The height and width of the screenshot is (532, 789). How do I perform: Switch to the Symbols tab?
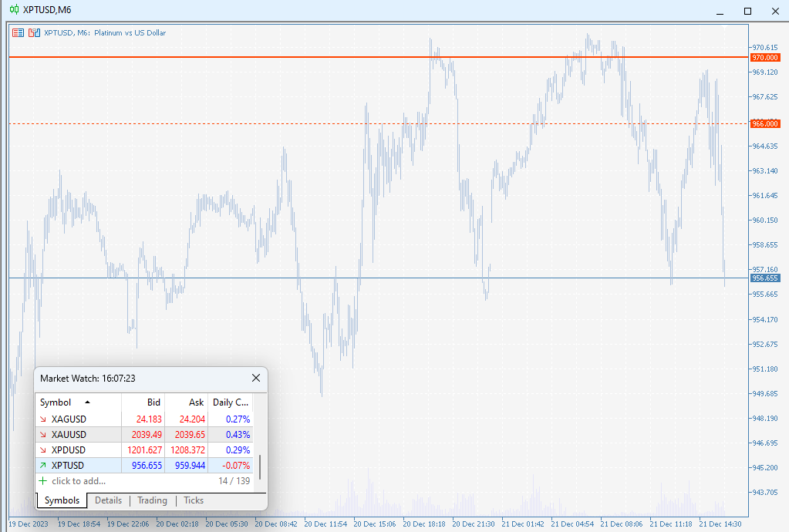coord(62,500)
